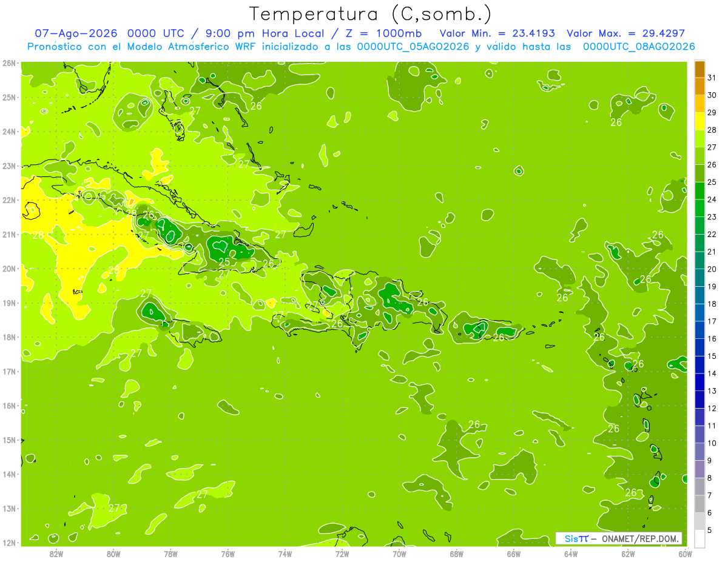Select the "Valor Max. = 29.4297" text

[x=625, y=33]
